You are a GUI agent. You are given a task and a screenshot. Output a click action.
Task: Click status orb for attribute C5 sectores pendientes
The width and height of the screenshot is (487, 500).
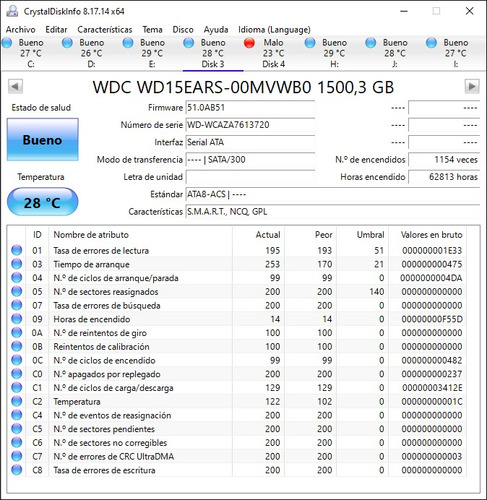click(17, 428)
